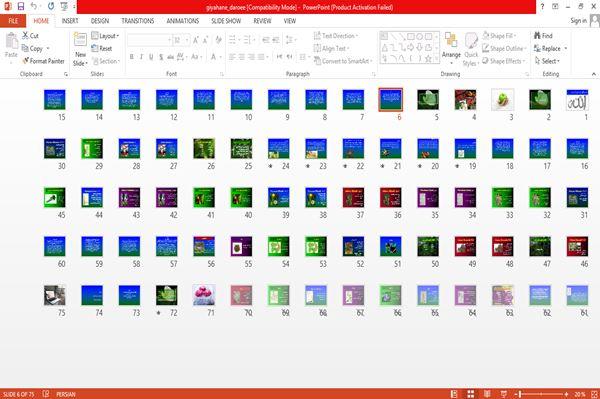Screen dimensions: 600x399
Task: Click the animation star under slide 24
Action: [x=271, y=166]
